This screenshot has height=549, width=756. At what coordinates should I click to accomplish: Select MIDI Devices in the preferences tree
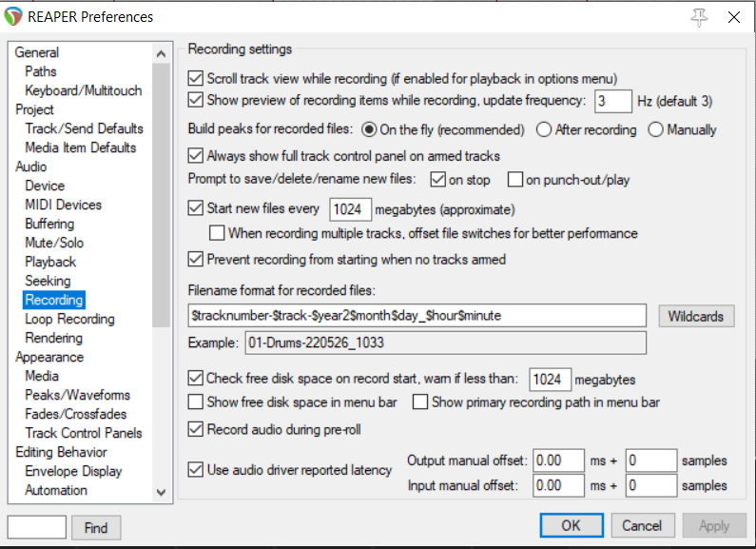63,205
